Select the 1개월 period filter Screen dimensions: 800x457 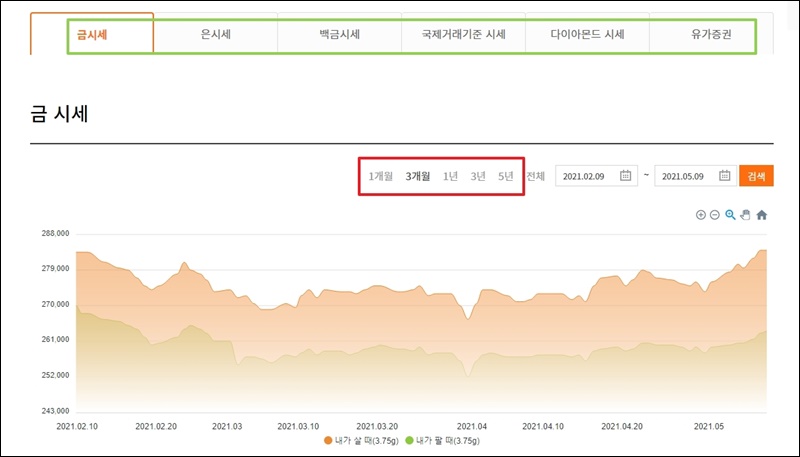[x=381, y=176]
